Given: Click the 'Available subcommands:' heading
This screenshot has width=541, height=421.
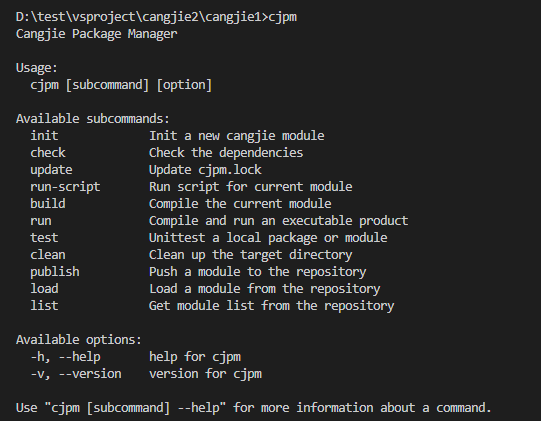Looking at the screenshot, I should tap(93, 119).
